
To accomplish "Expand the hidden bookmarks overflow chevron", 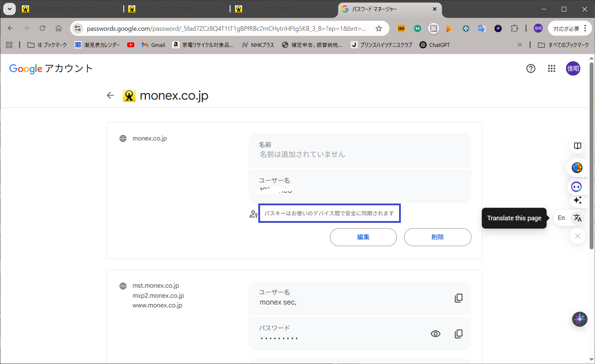I will [x=519, y=45].
